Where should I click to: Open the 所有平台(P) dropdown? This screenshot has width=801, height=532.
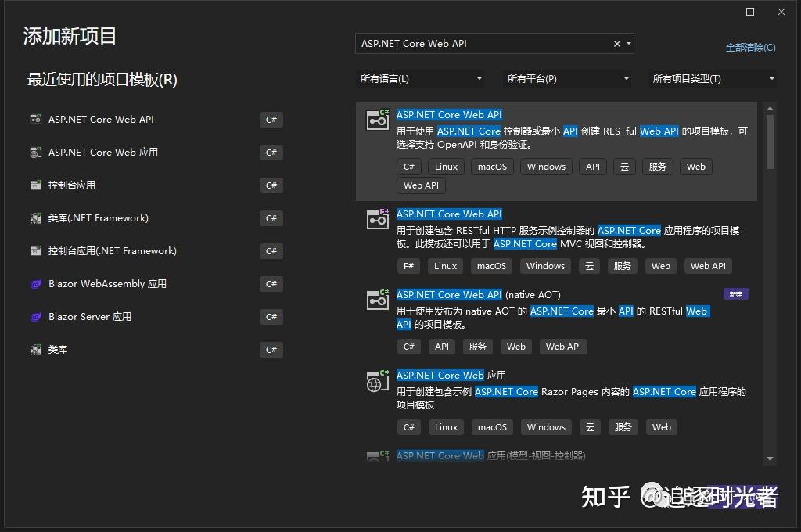pos(567,78)
